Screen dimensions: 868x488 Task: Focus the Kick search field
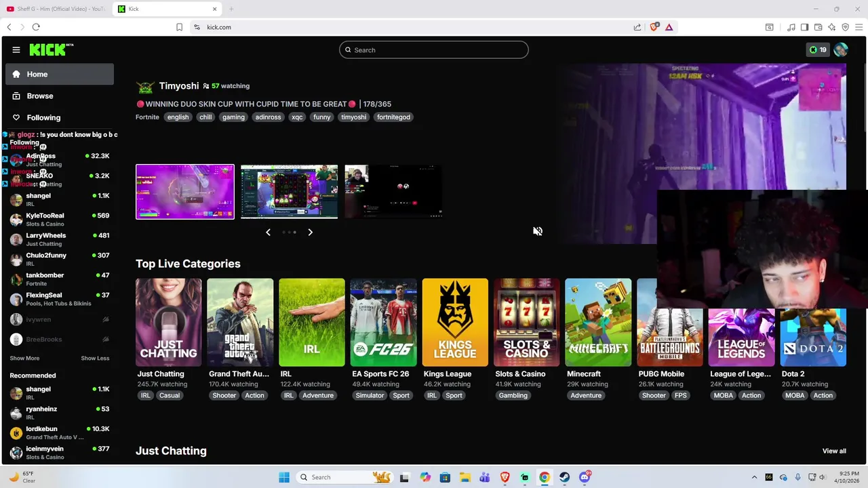point(434,49)
